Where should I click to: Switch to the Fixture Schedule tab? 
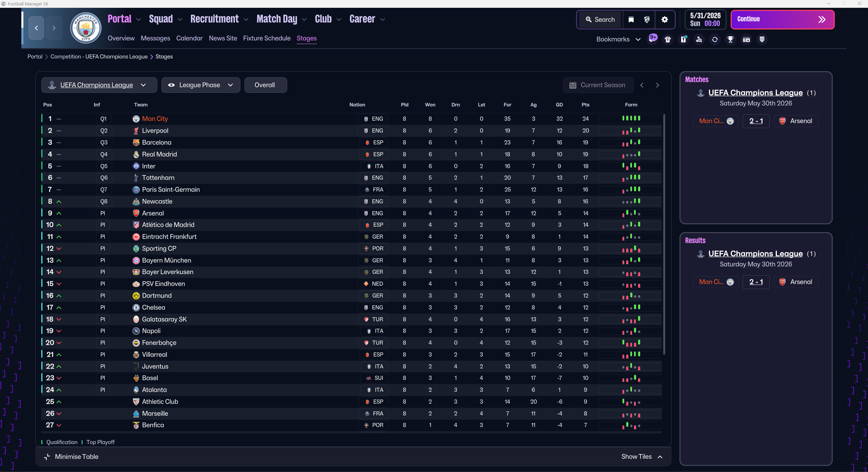[x=267, y=38]
